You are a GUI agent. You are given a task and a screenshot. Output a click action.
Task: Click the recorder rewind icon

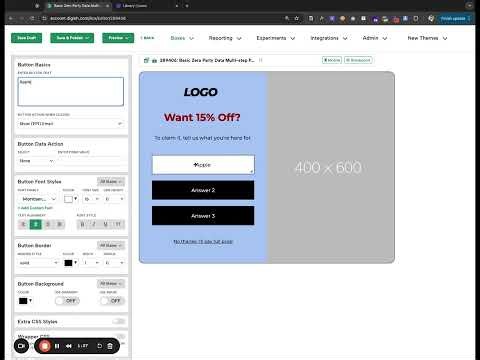(69, 346)
